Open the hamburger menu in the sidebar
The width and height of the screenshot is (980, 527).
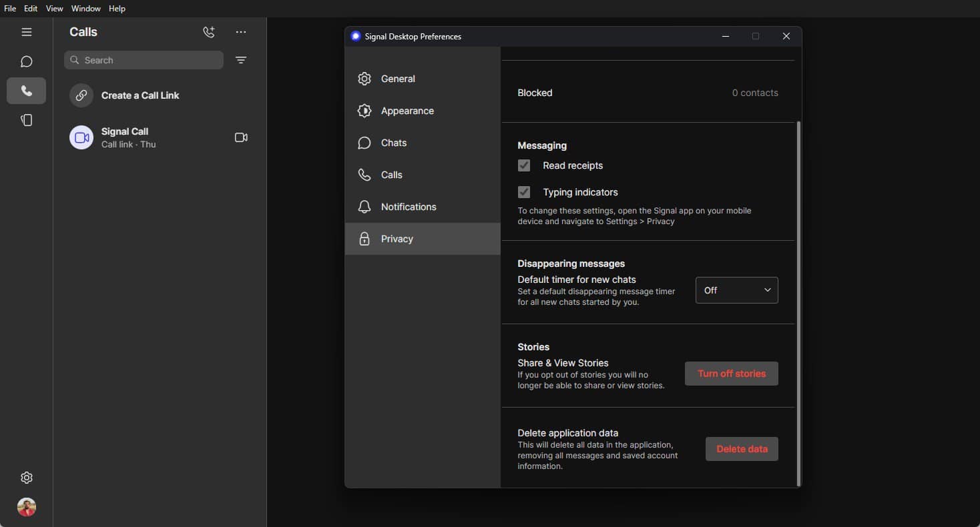point(27,32)
